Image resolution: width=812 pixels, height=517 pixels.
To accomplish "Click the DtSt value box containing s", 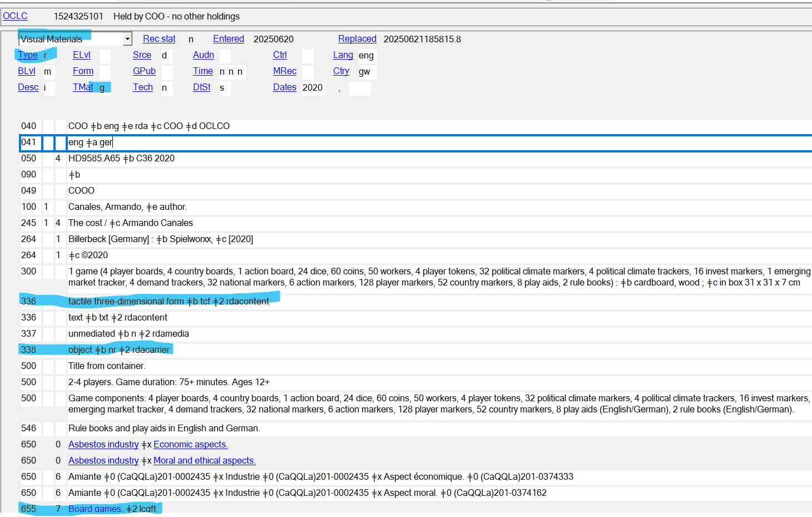I will (x=225, y=88).
